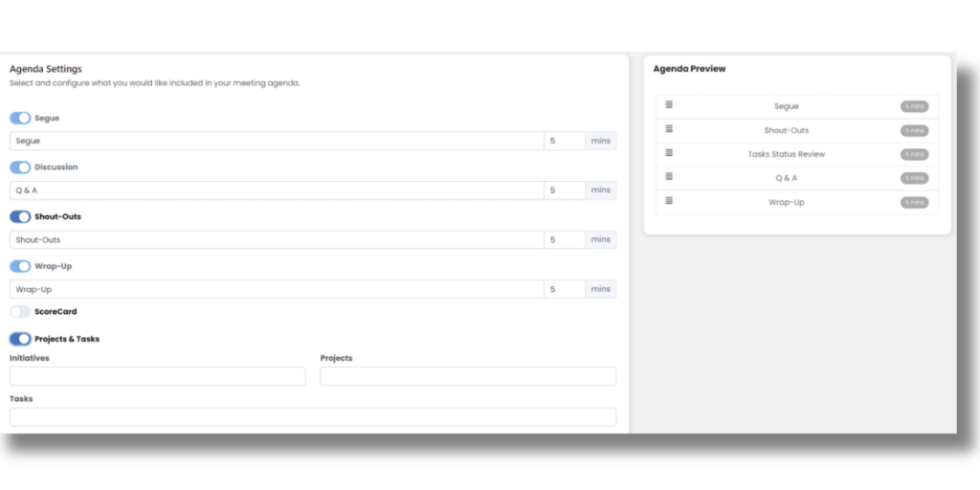Click drag handle icon beside Segue preview item
980x490 pixels.
(669, 105)
